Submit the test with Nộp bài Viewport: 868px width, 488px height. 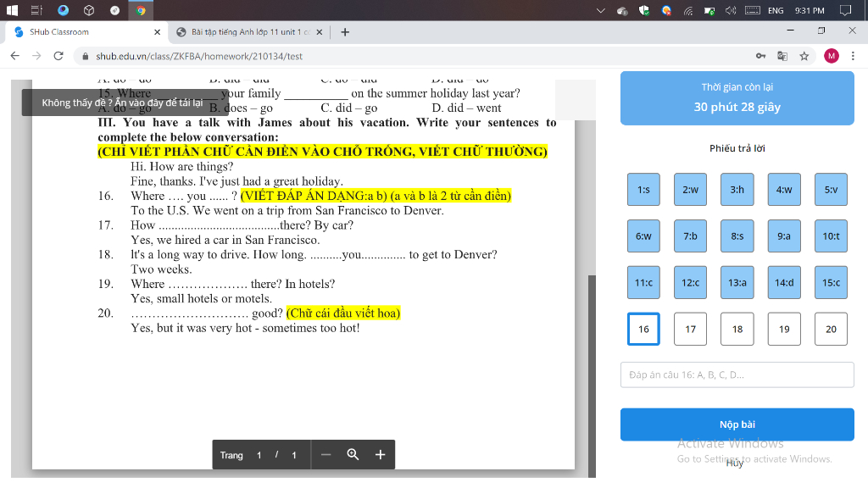(737, 424)
